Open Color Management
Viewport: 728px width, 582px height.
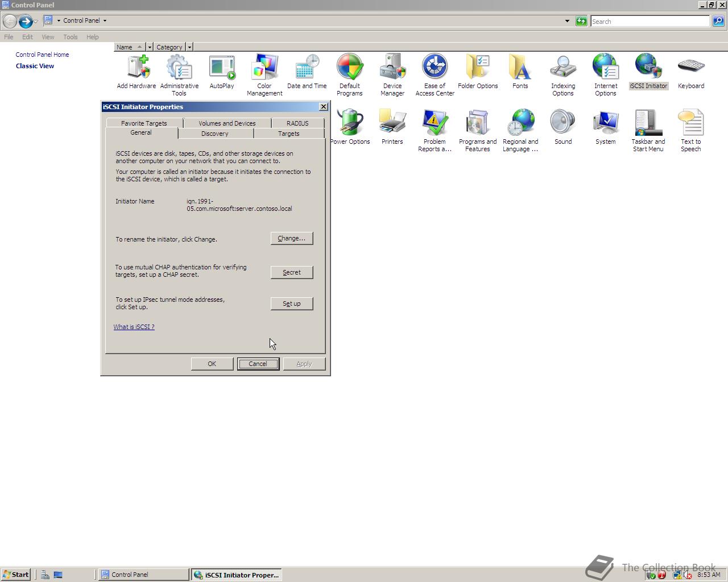264,74
